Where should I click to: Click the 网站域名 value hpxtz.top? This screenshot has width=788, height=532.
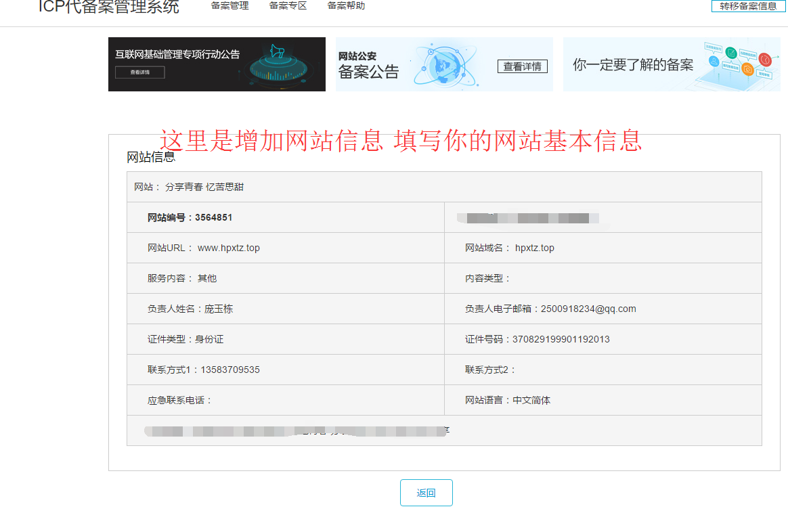(x=535, y=248)
